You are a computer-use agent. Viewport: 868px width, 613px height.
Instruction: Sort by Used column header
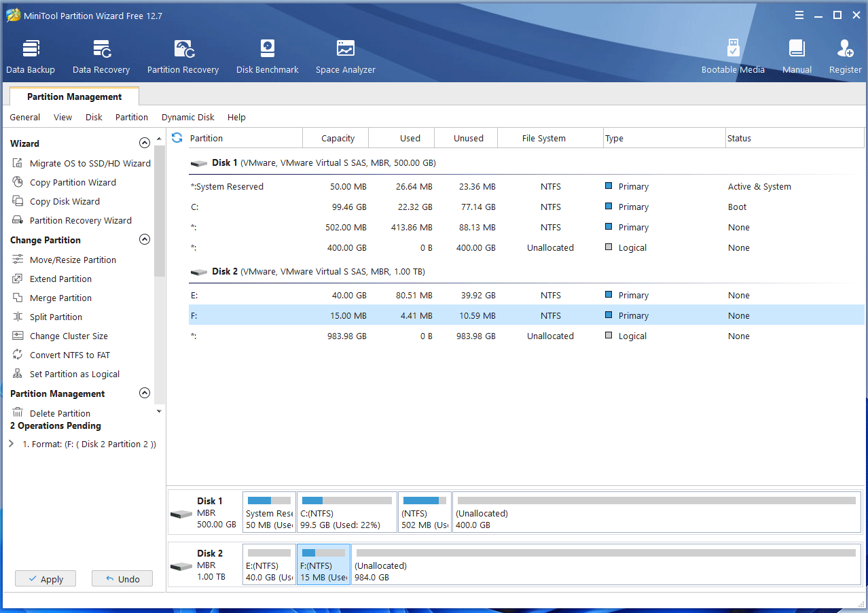401,138
